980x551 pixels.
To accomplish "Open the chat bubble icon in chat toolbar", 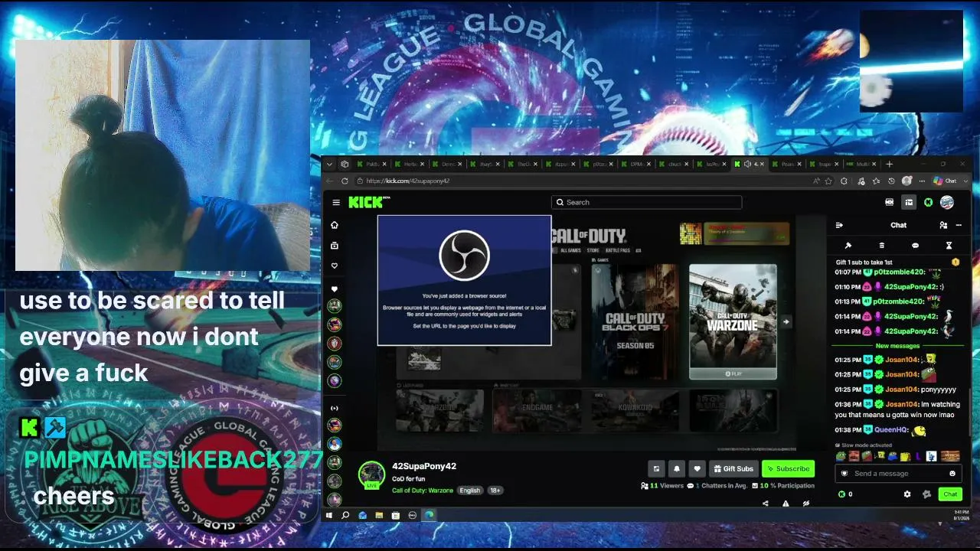I will [x=915, y=246].
